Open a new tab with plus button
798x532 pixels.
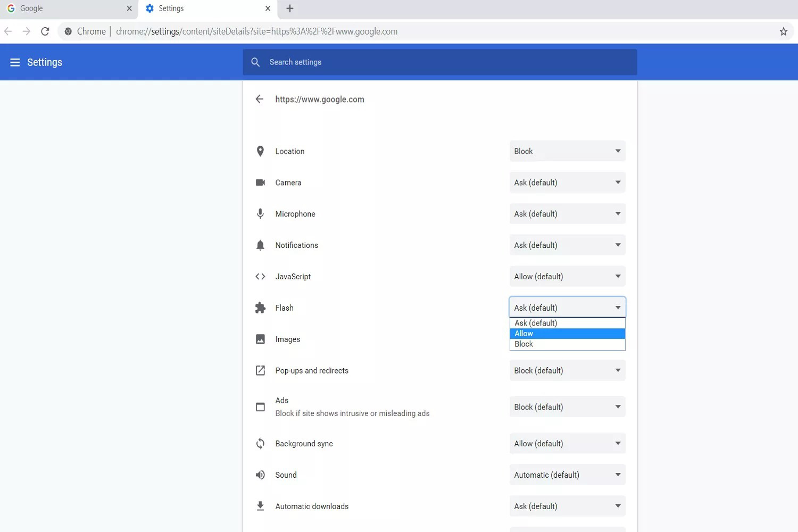[290, 9]
